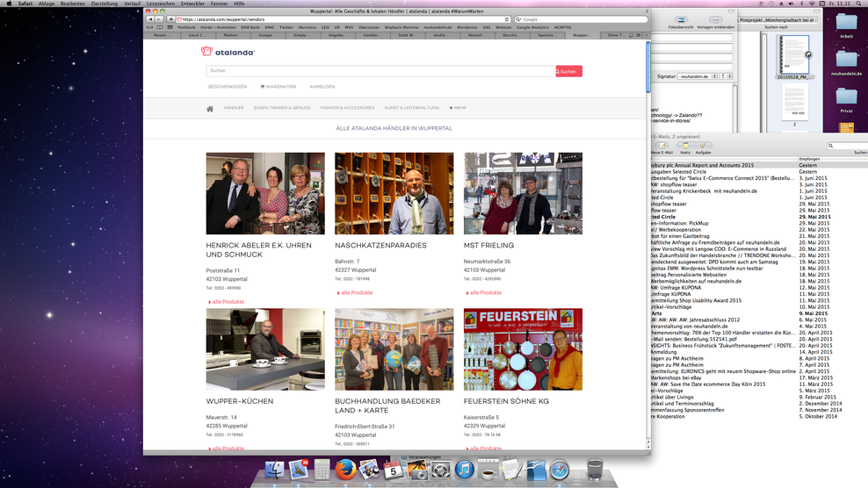
Task: Go to atalanda home via house icon
Action: (x=210, y=109)
